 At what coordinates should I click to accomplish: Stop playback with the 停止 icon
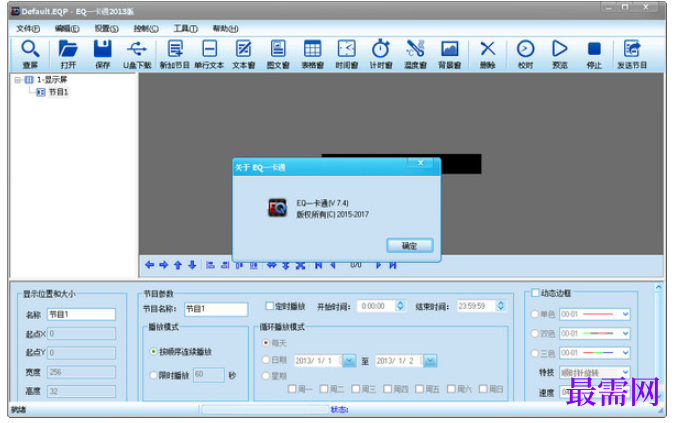[x=594, y=49]
